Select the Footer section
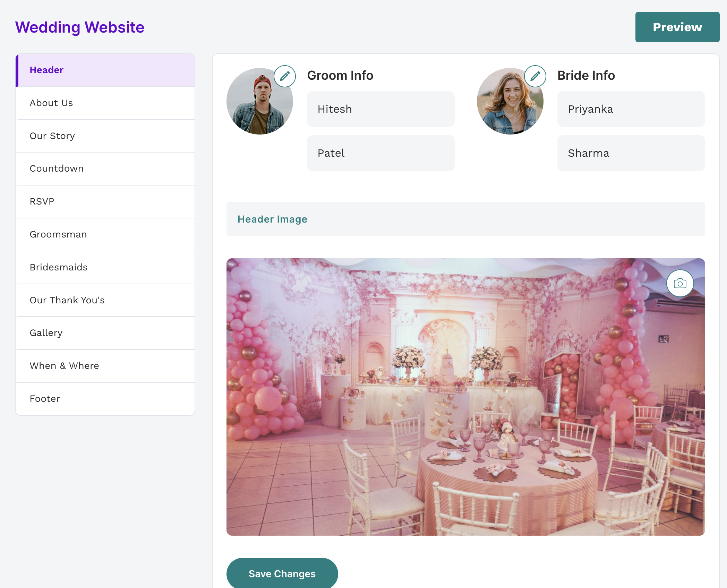Image resolution: width=727 pixels, height=588 pixels. coord(105,399)
